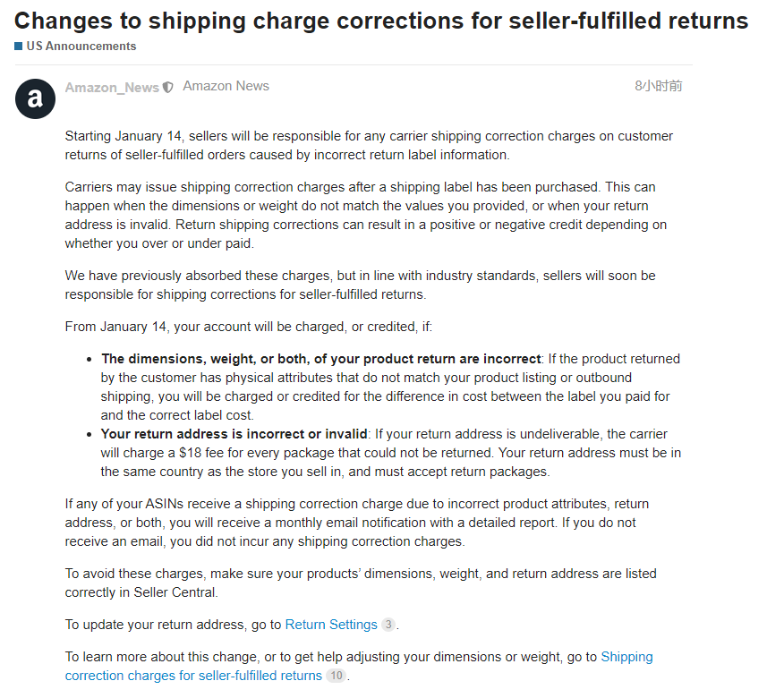Click the bold dimensions, weight, or both heading

[x=321, y=359]
